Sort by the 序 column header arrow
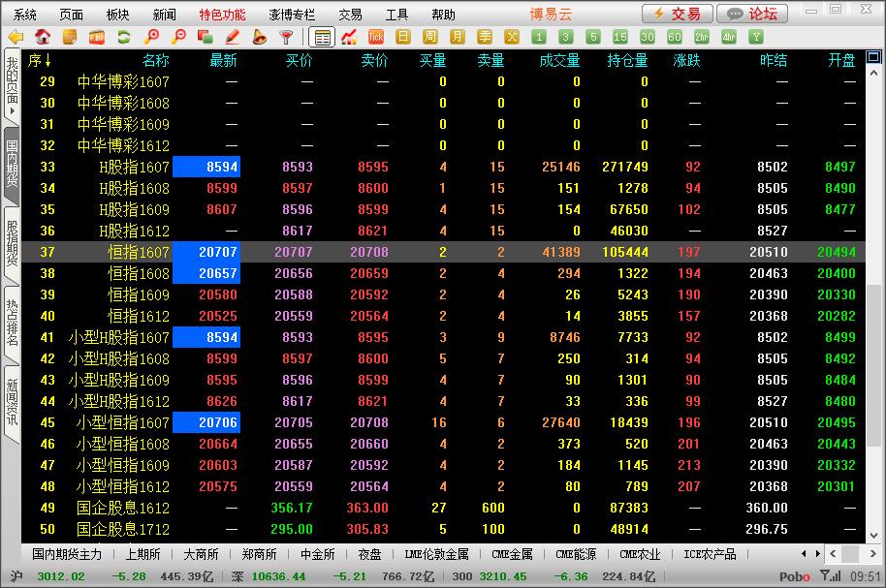The height and width of the screenshot is (588, 886). coord(47,60)
